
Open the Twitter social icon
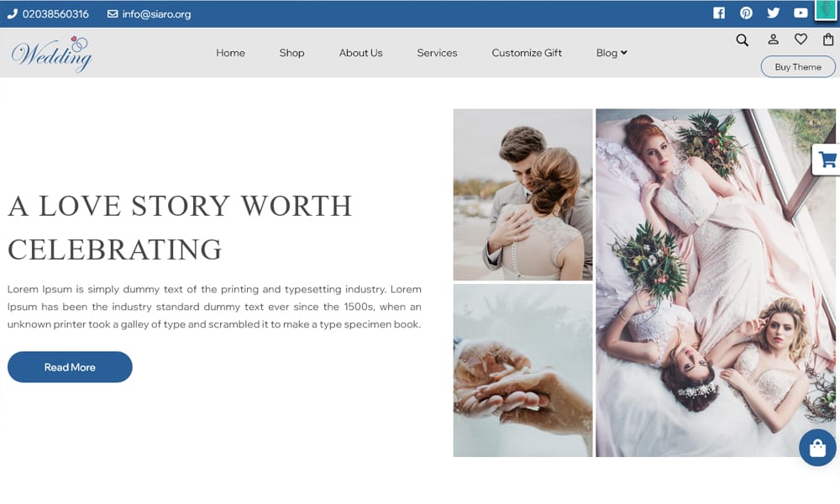click(773, 13)
